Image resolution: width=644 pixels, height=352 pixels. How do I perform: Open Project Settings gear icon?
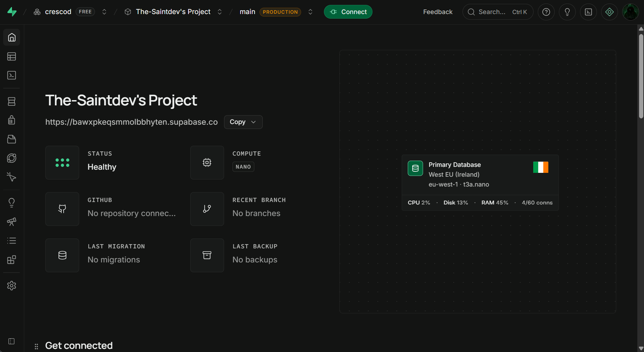(12, 286)
